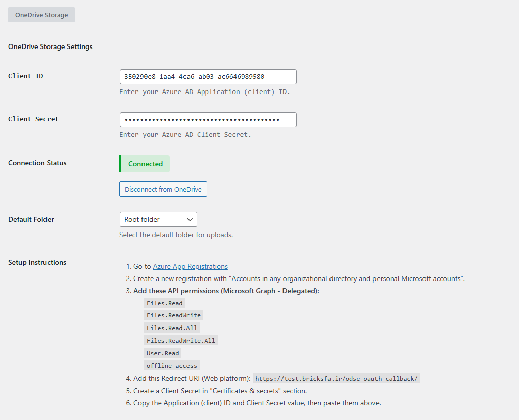
Task: Click the Setup Instructions section label
Action: (37, 262)
